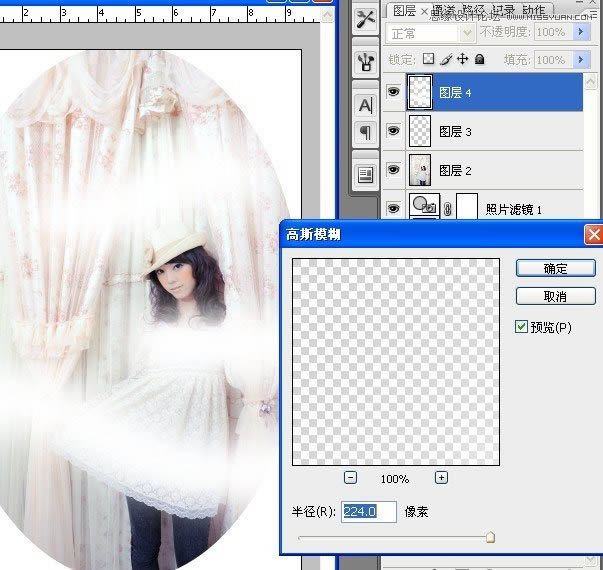Click the blur radius slider handle

[490, 537]
